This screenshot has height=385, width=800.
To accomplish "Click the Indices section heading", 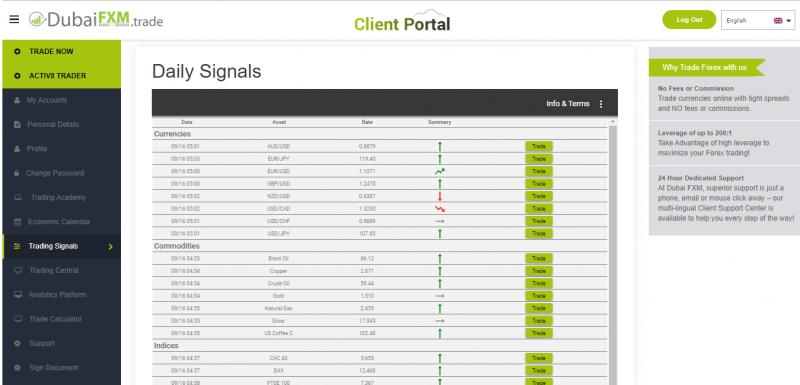I will [x=166, y=346].
